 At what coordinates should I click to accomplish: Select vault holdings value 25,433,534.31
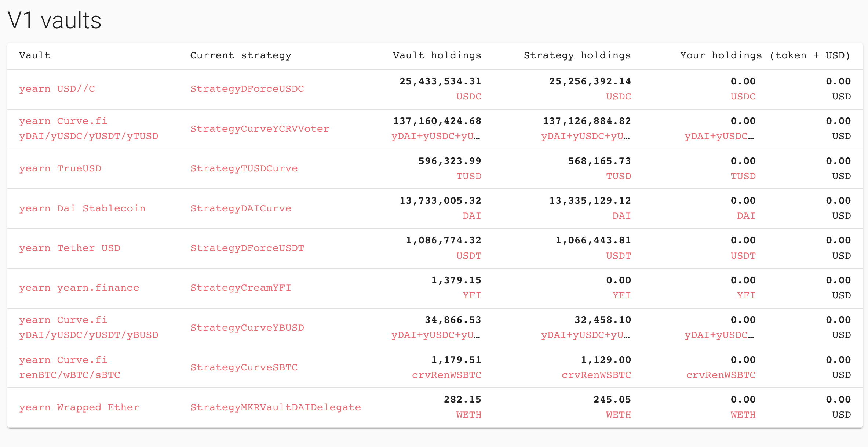point(440,81)
